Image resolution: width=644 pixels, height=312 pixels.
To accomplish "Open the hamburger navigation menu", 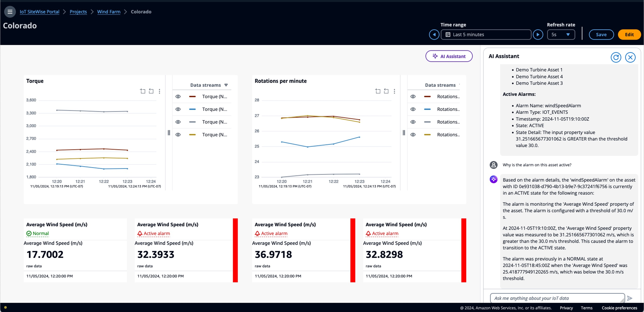I will [10, 12].
